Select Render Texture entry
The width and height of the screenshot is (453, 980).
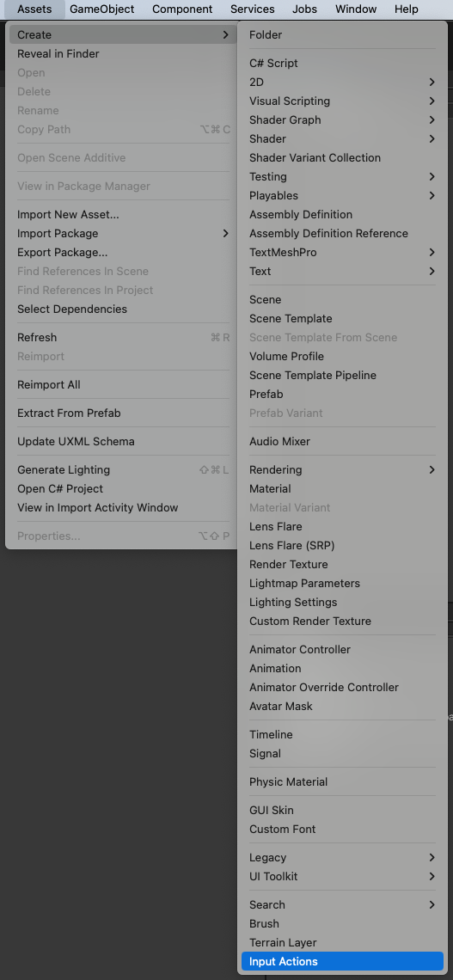point(342,565)
